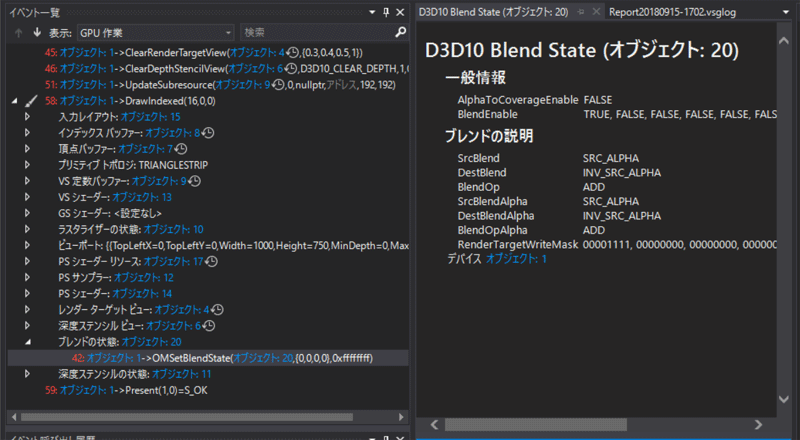Click Blend State pane scroll up arrow
The height and width of the screenshot is (440, 800).
pyautogui.click(x=784, y=40)
